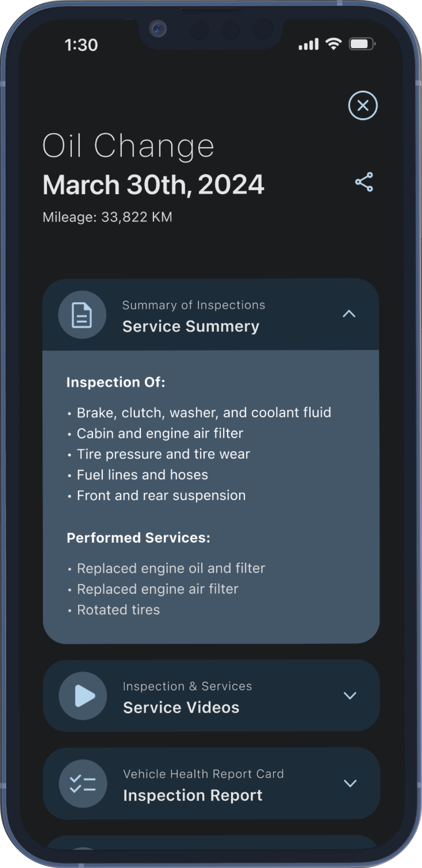Expand the Service Videos section
Screen dimensions: 422x868
point(350,696)
